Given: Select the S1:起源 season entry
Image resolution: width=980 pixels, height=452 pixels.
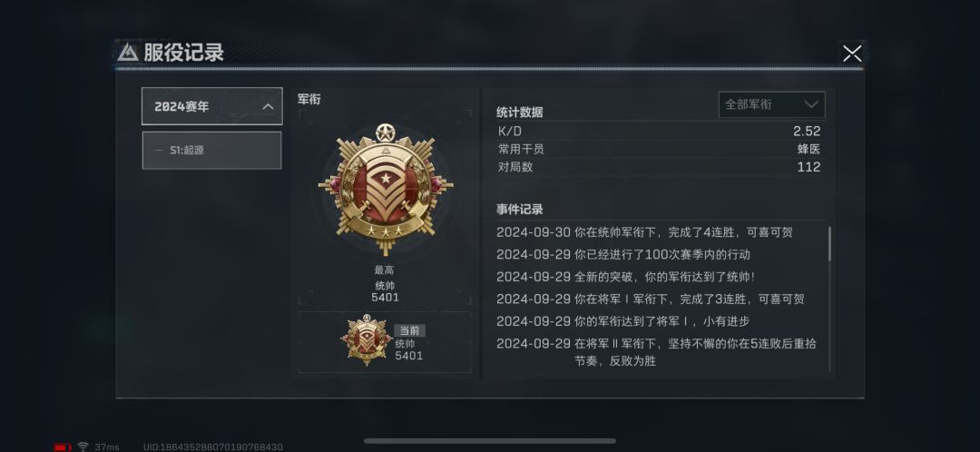Looking at the screenshot, I should pyautogui.click(x=211, y=150).
